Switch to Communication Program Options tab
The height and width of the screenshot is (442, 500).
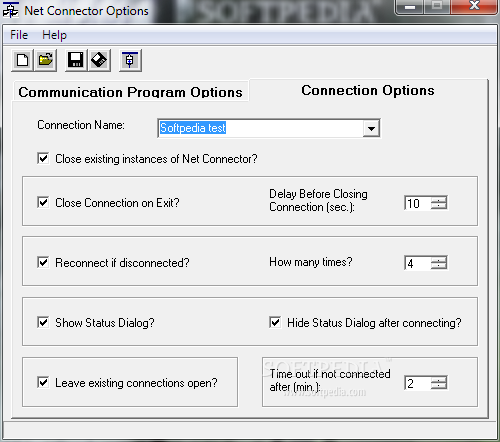130,92
